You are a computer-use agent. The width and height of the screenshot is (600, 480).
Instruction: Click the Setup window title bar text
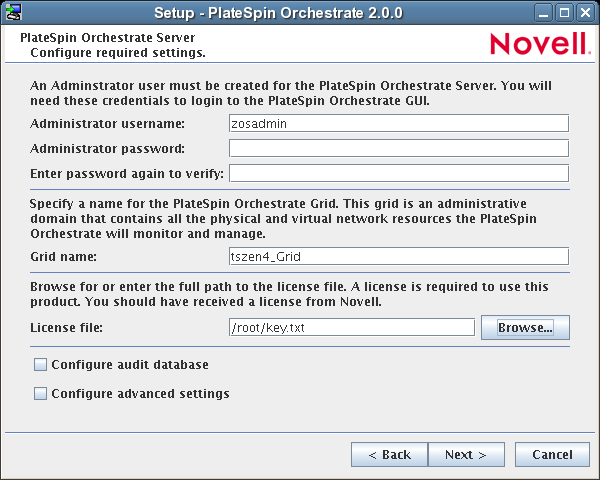(278, 13)
